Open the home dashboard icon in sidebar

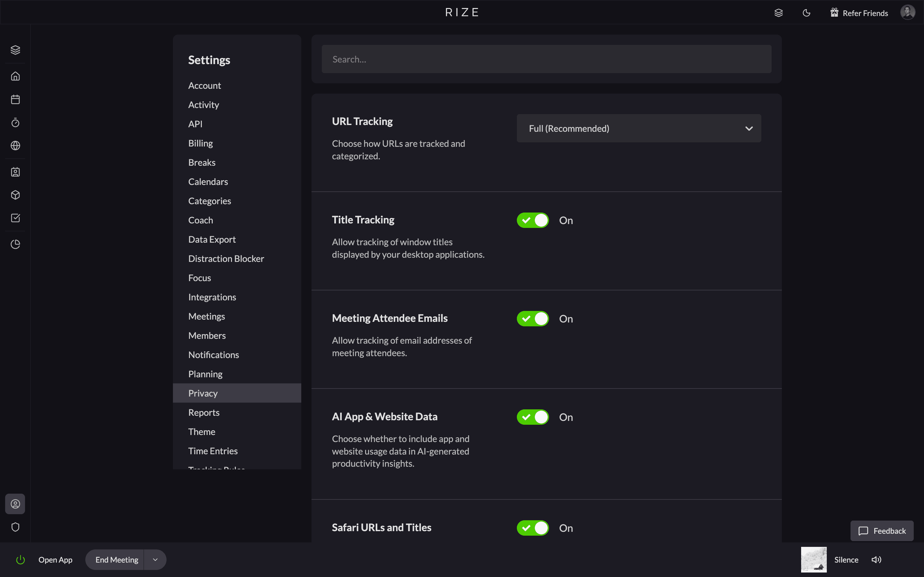(x=15, y=76)
